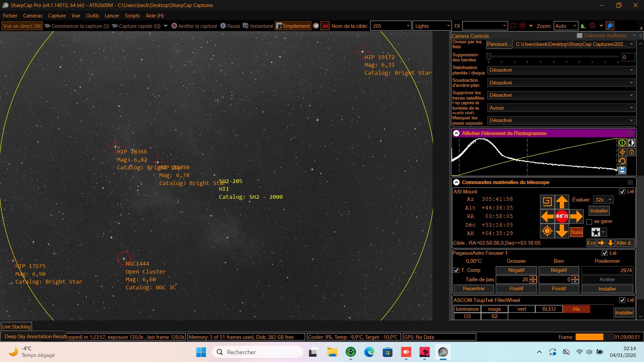Open File Explorer from the taskbar
644x362 pixels.
click(332, 352)
